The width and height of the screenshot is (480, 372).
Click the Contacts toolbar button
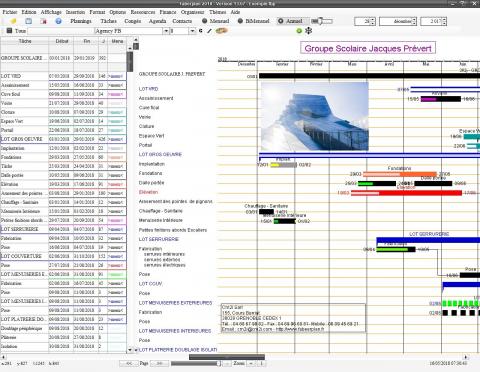[182, 21]
